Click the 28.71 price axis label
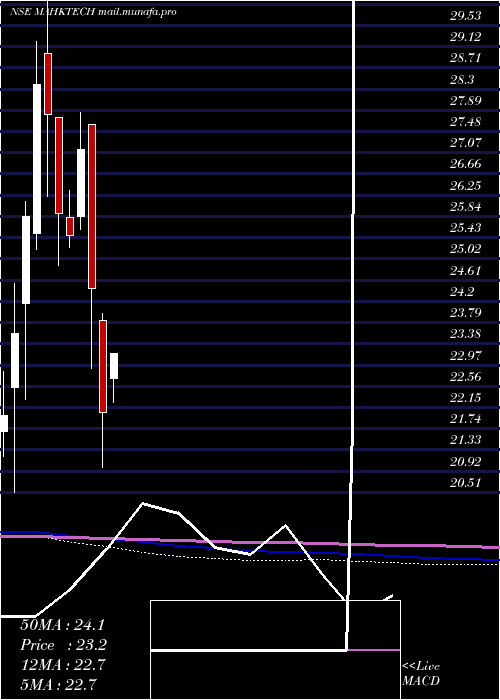 coord(466,59)
